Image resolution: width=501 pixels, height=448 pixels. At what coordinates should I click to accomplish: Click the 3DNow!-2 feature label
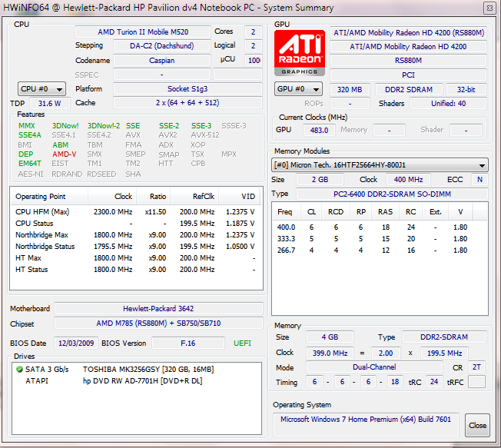pos(104,126)
